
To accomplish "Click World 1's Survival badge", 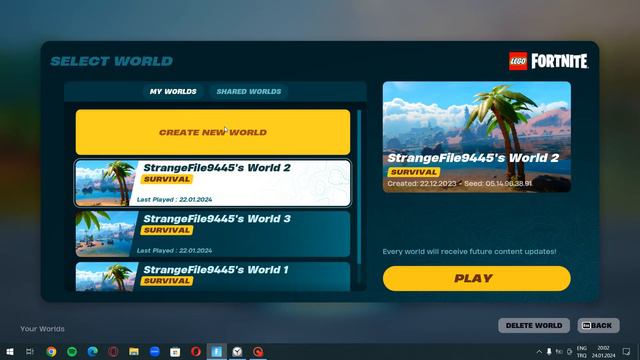I will [167, 281].
